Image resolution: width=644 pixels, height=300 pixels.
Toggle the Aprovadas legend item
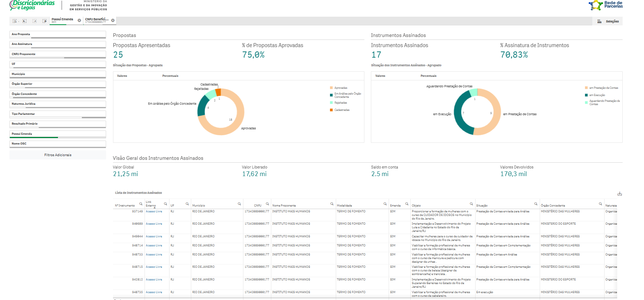click(340, 88)
